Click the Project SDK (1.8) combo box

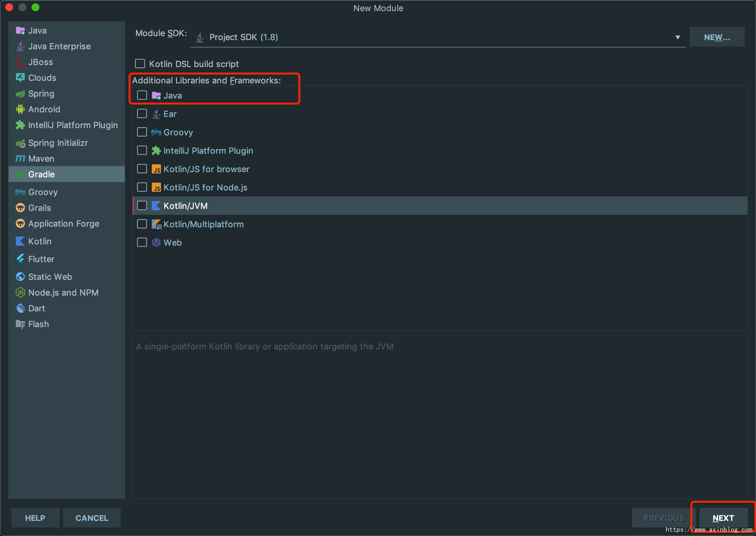(438, 37)
